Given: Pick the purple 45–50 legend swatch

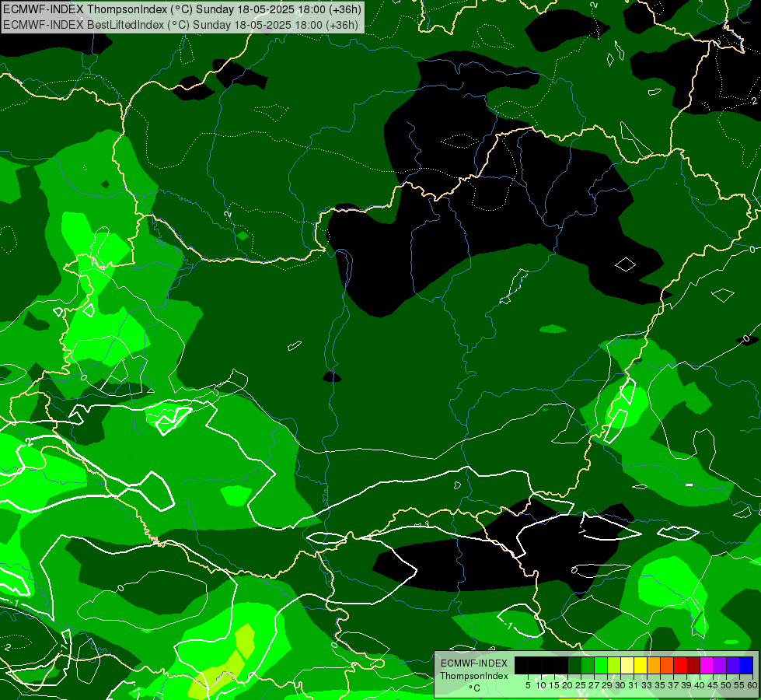Looking at the screenshot, I should click(721, 666).
